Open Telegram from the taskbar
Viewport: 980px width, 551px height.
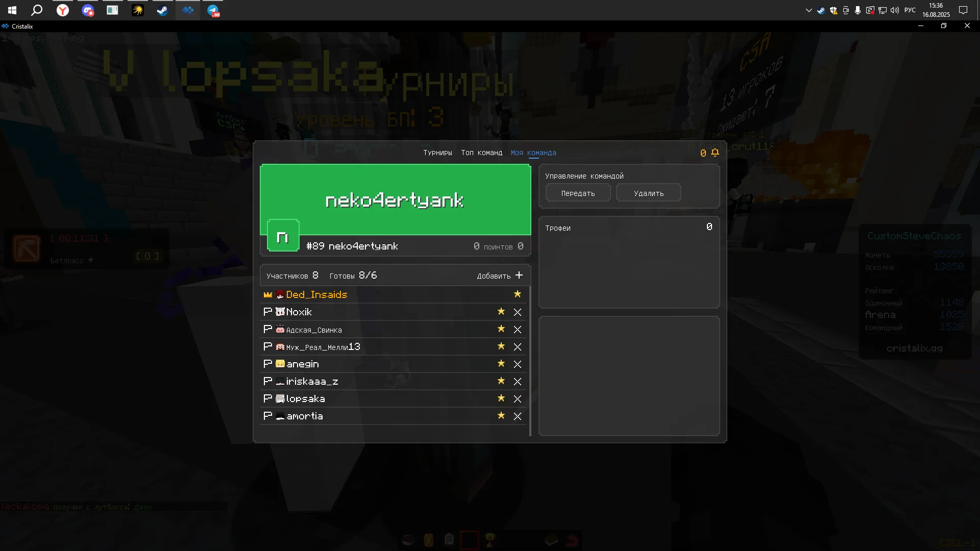tap(213, 10)
